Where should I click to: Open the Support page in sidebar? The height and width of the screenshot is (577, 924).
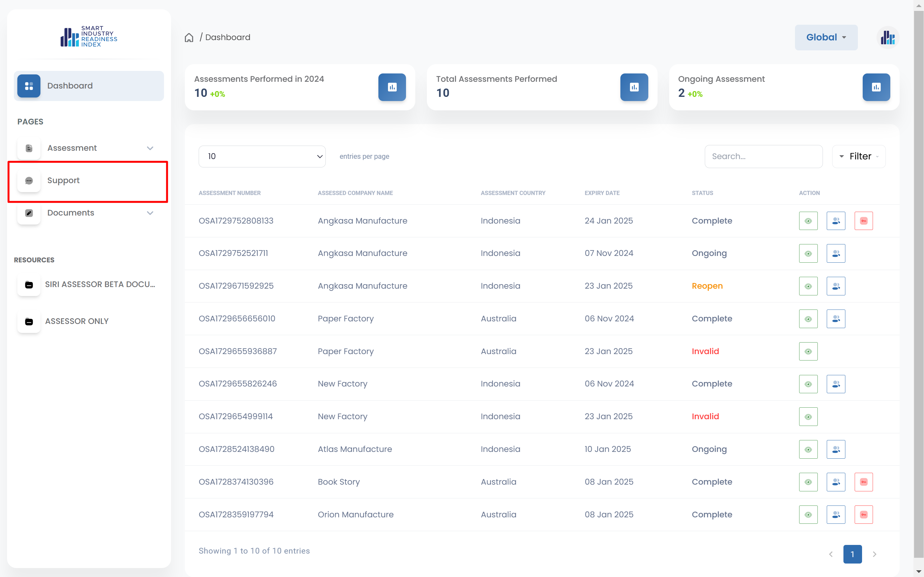coord(63,181)
